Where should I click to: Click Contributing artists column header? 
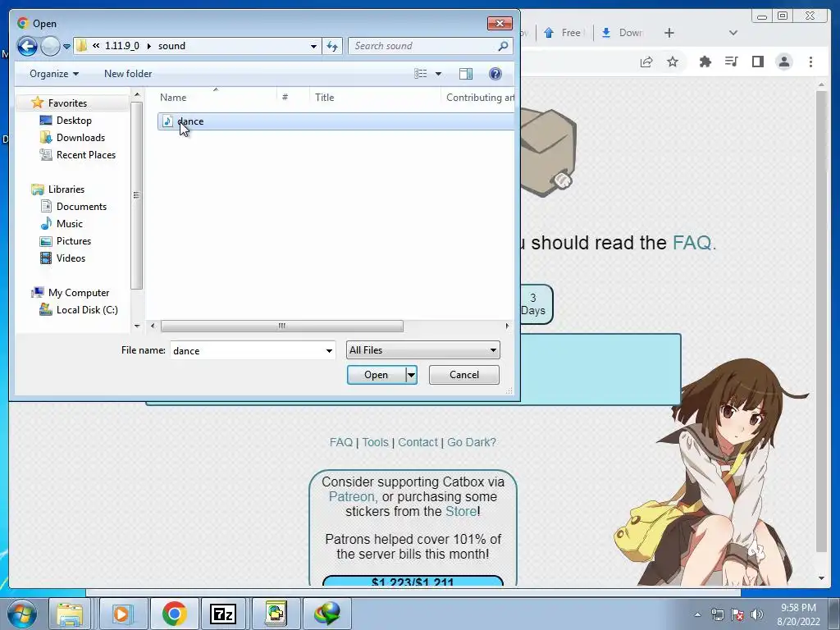pos(478,97)
